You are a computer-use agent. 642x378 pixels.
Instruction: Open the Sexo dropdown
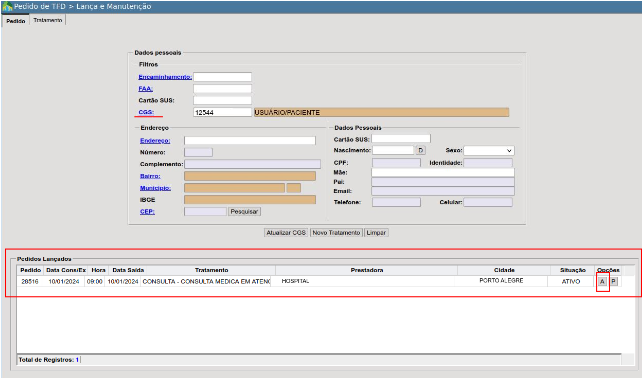[x=489, y=151]
